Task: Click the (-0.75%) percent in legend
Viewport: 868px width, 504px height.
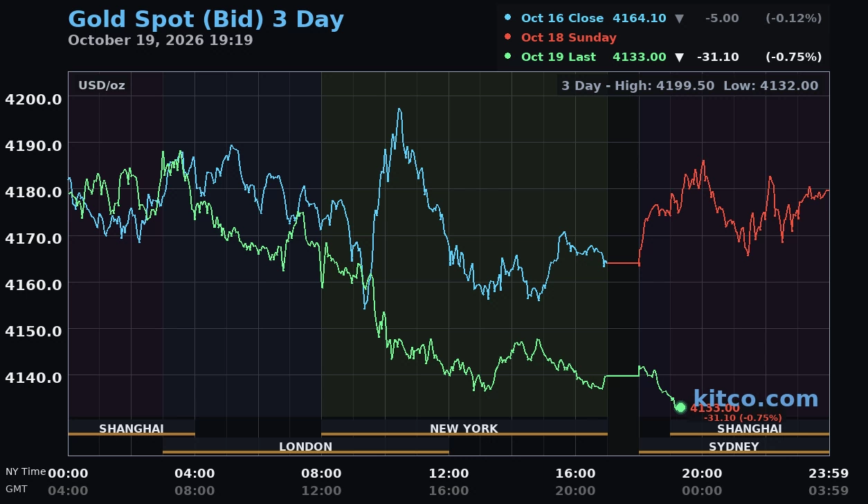Action: coord(794,57)
